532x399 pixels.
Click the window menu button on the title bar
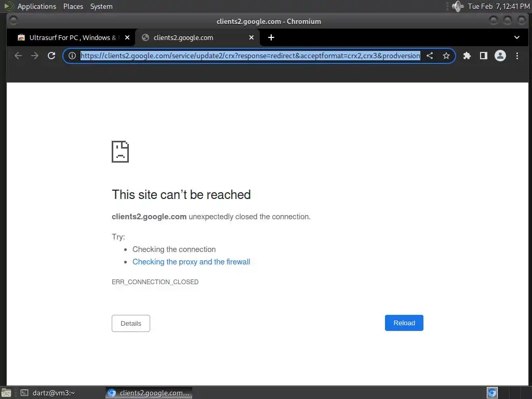pyautogui.click(x=14, y=21)
